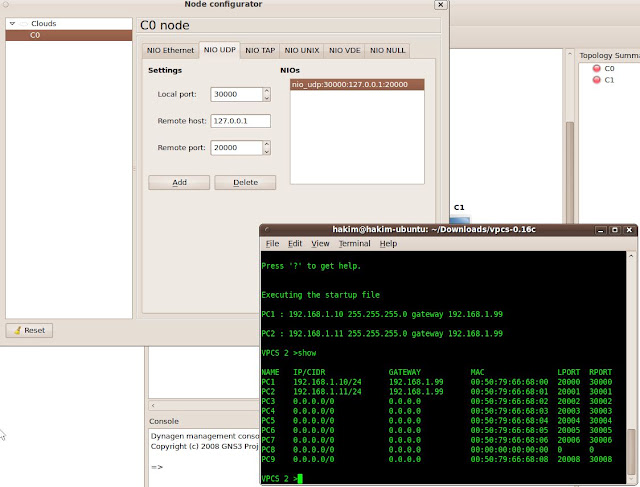Viewport: 640px width, 487px height.
Task: Click the Reset button
Action: 29,330
